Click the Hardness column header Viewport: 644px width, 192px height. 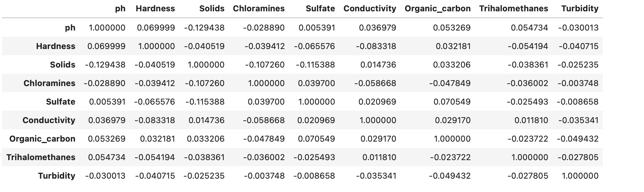[155, 9]
